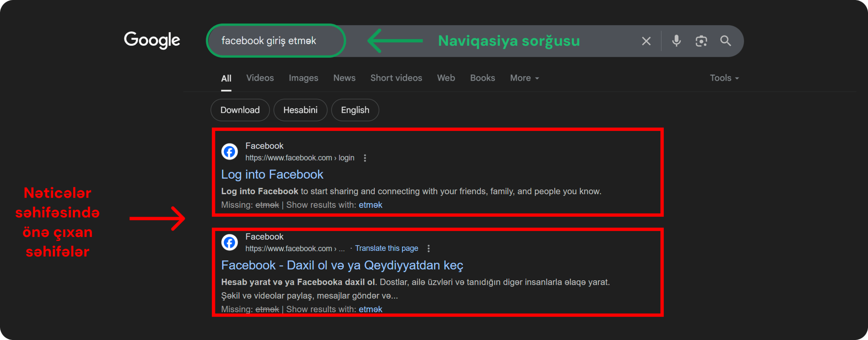Switch to the Videos tab

(x=260, y=78)
